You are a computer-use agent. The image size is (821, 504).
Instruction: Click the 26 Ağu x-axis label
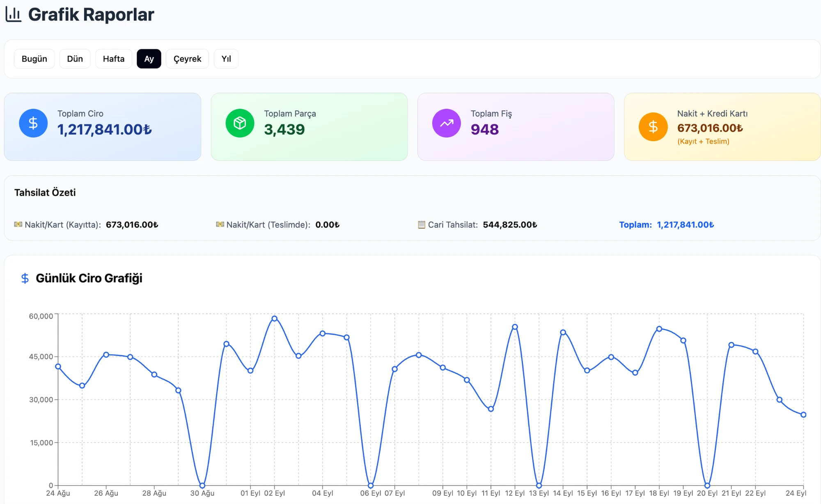106,493
